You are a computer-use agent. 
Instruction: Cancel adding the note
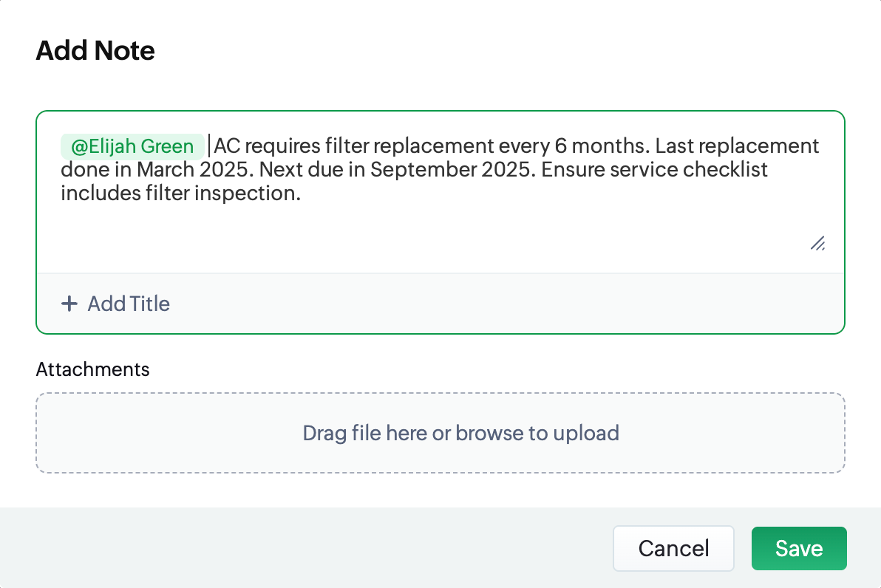673,548
